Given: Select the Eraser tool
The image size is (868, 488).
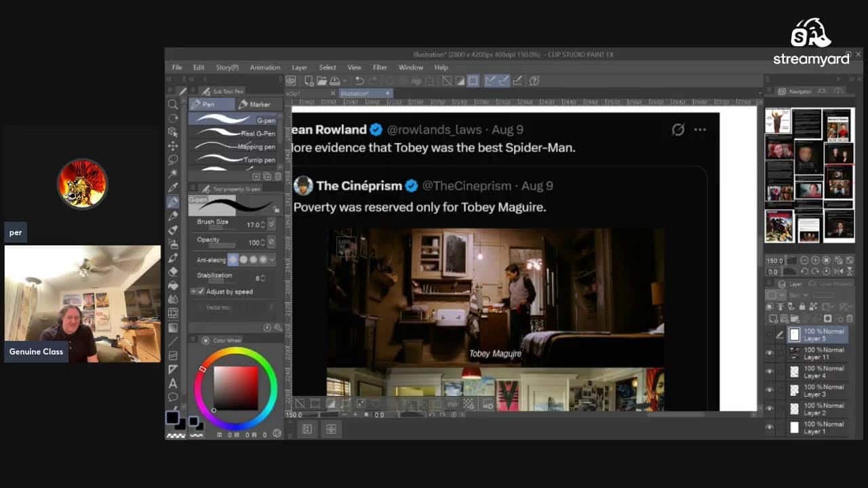Looking at the screenshot, I should pyautogui.click(x=173, y=271).
